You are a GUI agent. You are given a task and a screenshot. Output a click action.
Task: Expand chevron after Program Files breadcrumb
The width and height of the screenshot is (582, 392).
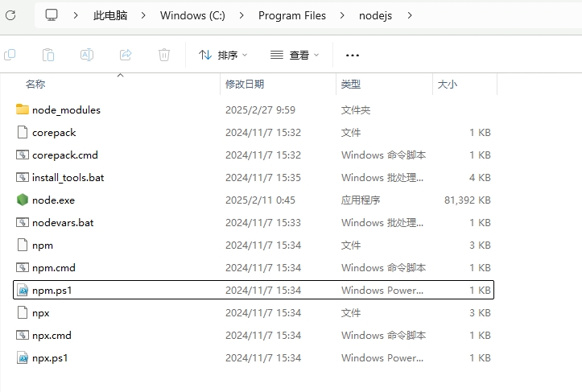342,15
